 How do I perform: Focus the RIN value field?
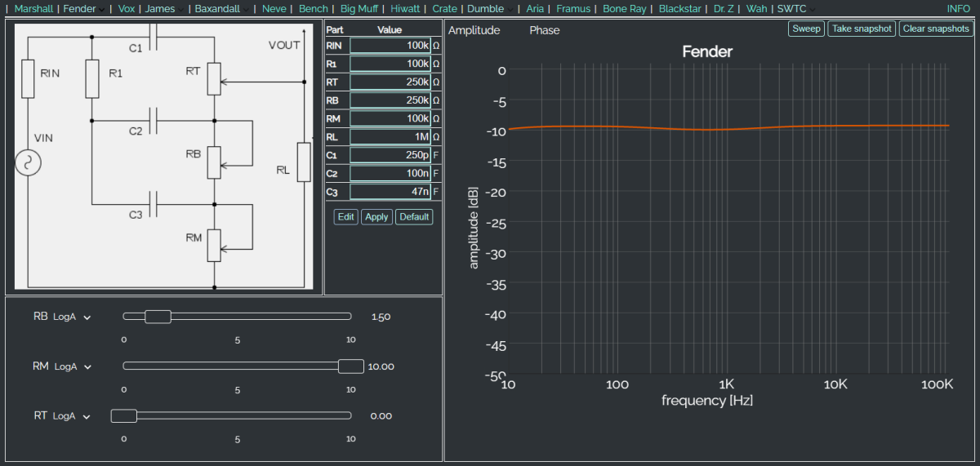coord(390,45)
